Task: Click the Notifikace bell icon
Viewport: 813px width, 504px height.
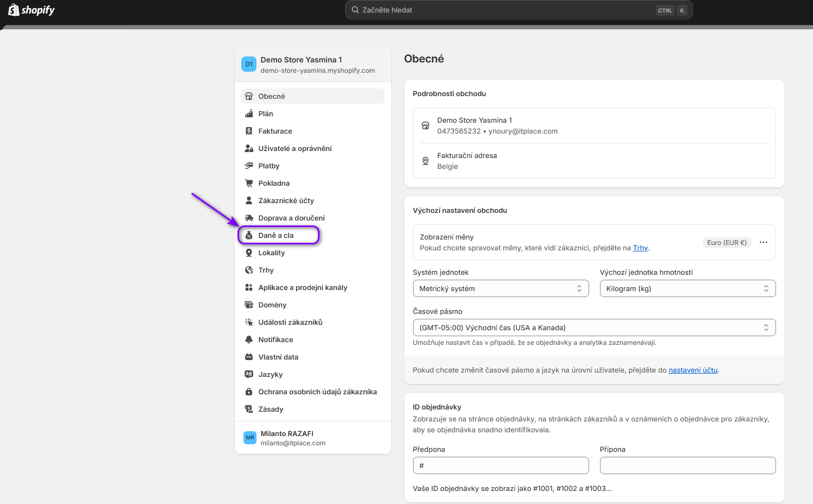Action: pyautogui.click(x=249, y=339)
